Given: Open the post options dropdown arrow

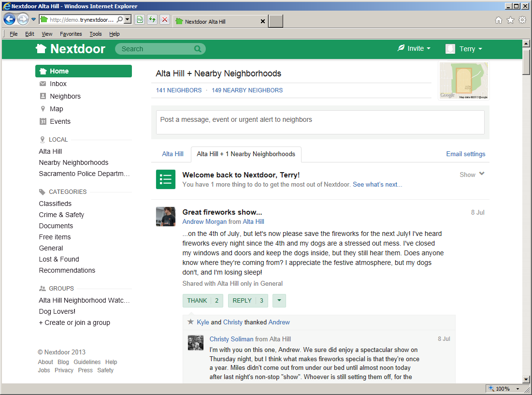Looking at the screenshot, I should 279,301.
